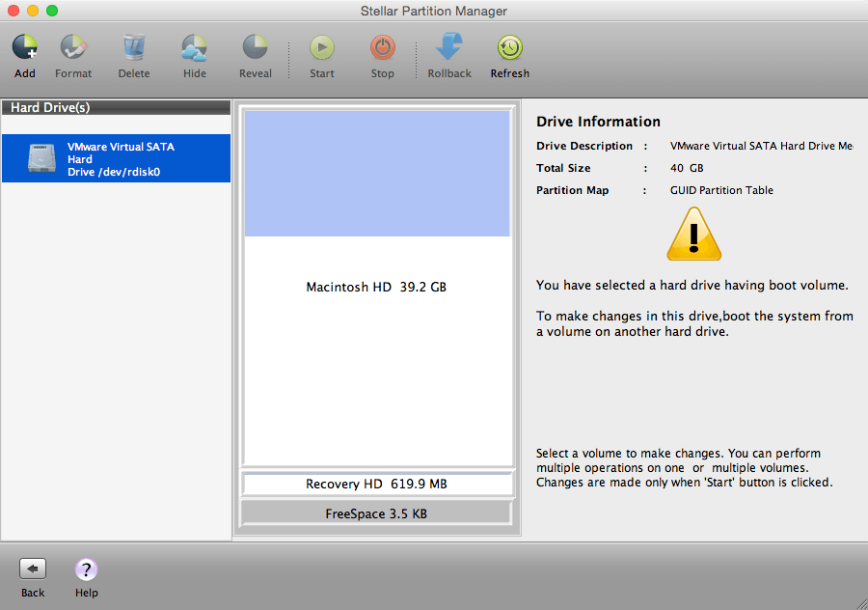This screenshot has width=868, height=610.
Task: Hit the Start play icon
Action: [x=321, y=47]
